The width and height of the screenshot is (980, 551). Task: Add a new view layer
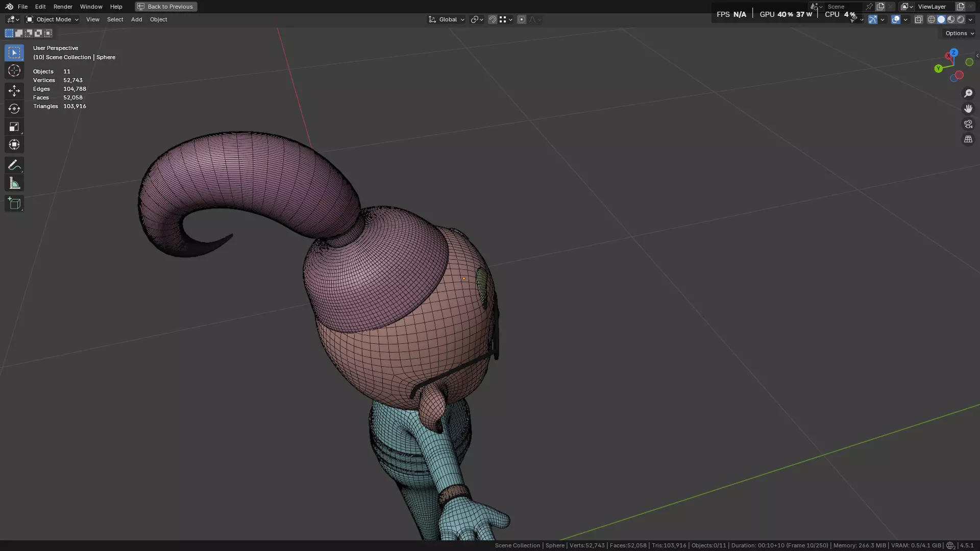click(x=960, y=7)
